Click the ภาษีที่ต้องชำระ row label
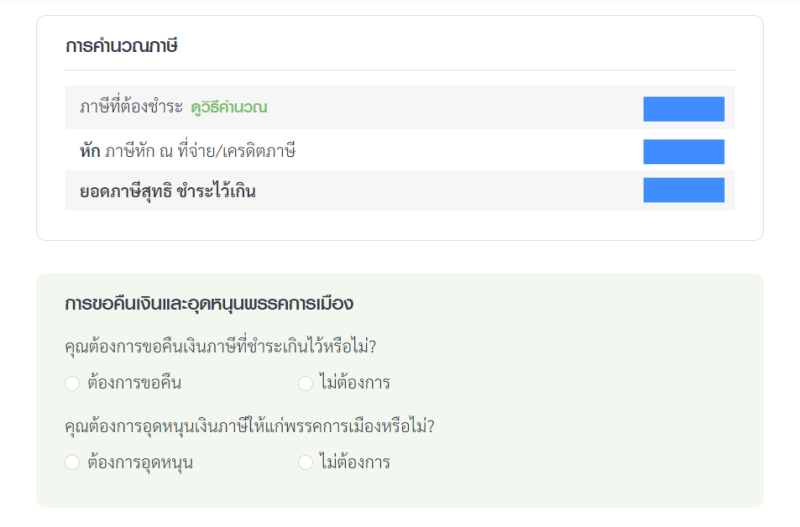 click(x=132, y=107)
